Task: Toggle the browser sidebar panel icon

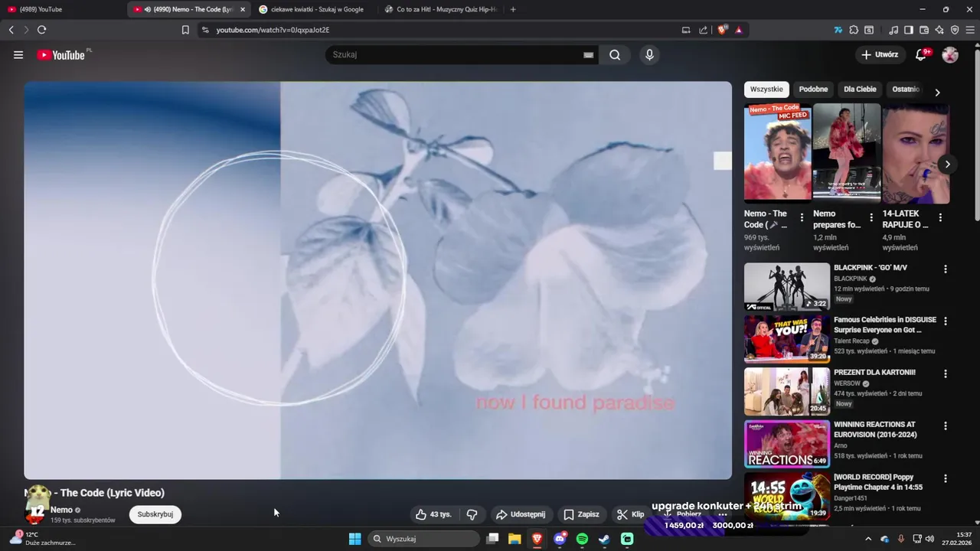Action: pos(909,30)
